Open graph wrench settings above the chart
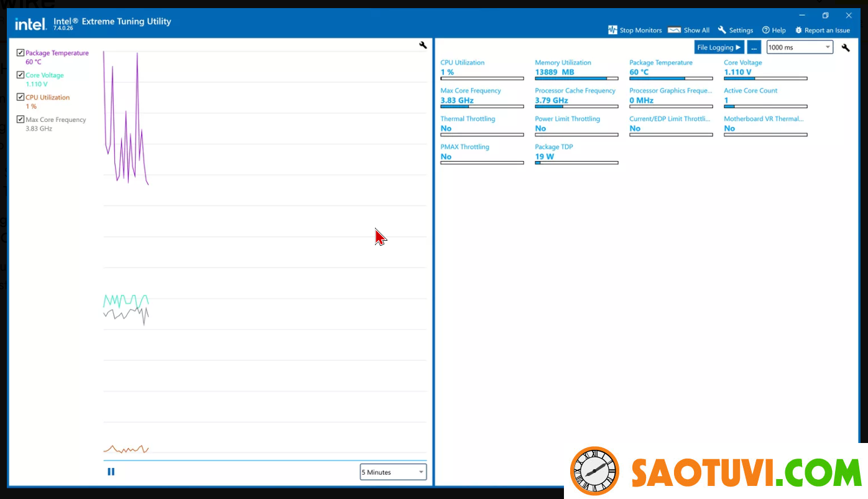Viewport: 868px width, 499px height. click(x=423, y=45)
